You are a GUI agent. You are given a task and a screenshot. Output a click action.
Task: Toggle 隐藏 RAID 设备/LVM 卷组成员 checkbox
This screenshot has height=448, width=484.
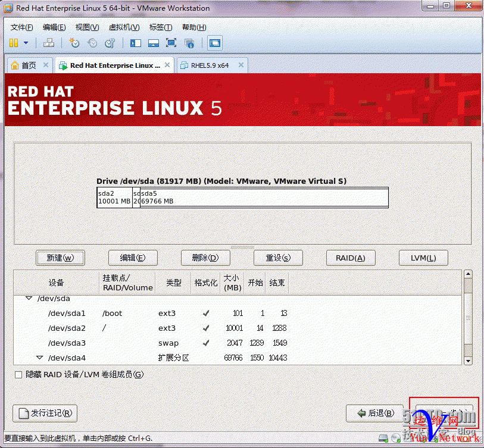point(18,375)
